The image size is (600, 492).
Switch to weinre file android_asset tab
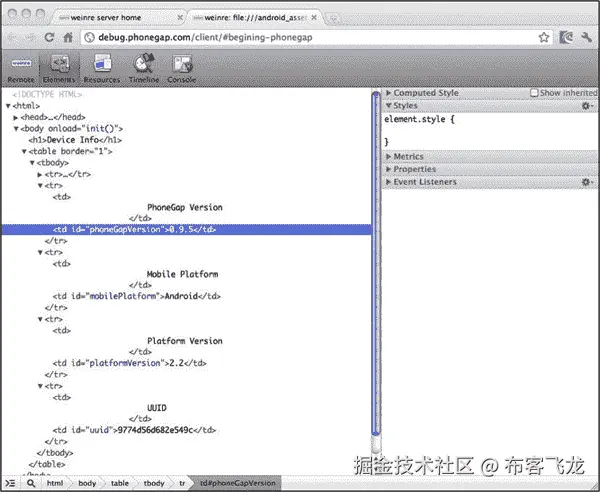coord(254,18)
